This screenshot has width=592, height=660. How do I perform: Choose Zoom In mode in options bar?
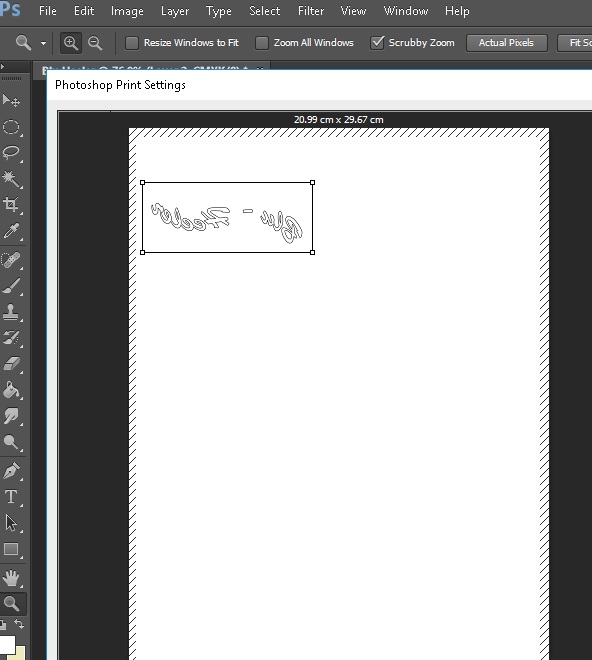click(x=71, y=43)
